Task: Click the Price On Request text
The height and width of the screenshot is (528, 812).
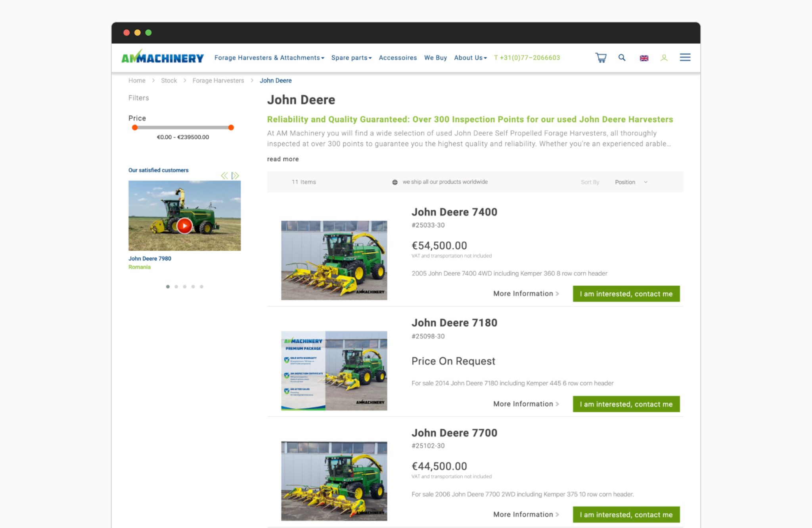Action: coord(453,361)
